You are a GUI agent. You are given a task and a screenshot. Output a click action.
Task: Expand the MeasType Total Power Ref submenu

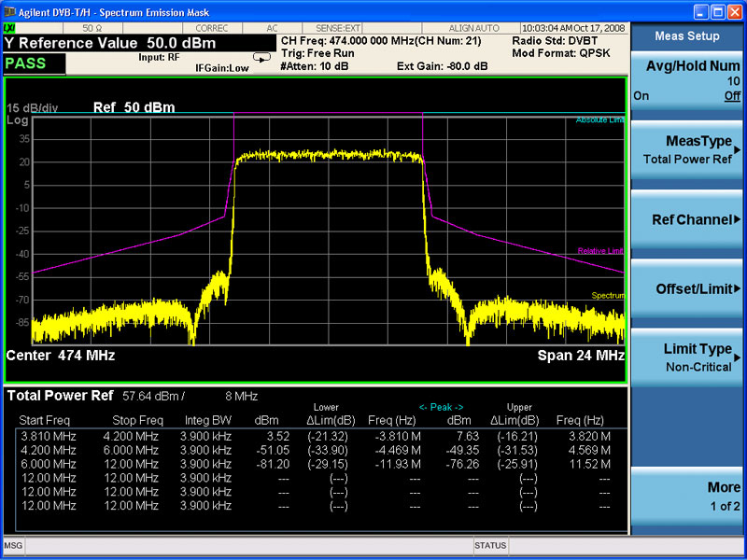[x=688, y=149]
